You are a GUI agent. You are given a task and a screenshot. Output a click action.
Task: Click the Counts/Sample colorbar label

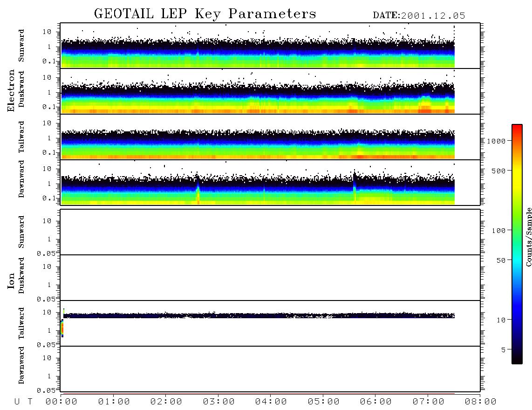click(528, 237)
